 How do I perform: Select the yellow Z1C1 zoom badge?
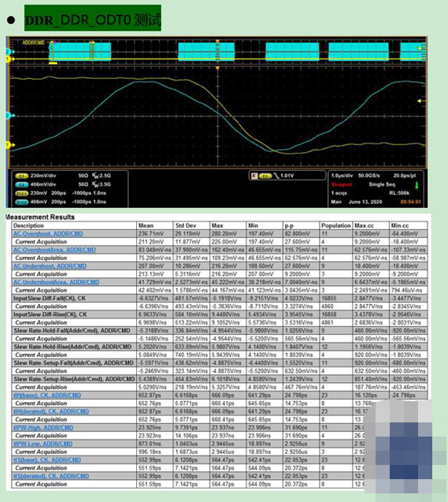[x=22, y=193]
